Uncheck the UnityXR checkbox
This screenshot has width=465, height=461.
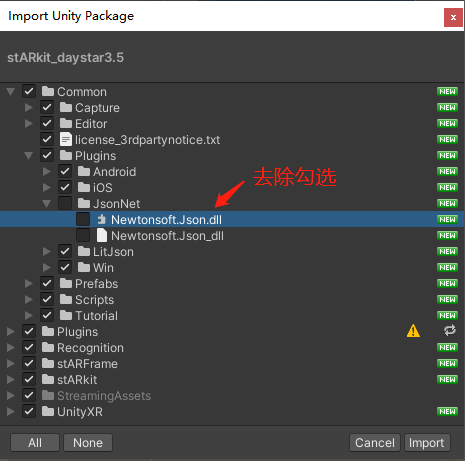click(x=29, y=411)
